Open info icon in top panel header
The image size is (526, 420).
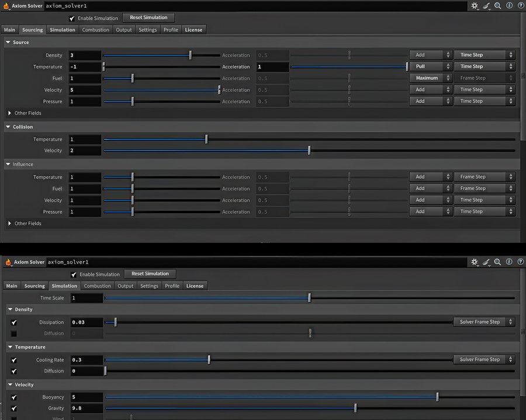pos(509,6)
